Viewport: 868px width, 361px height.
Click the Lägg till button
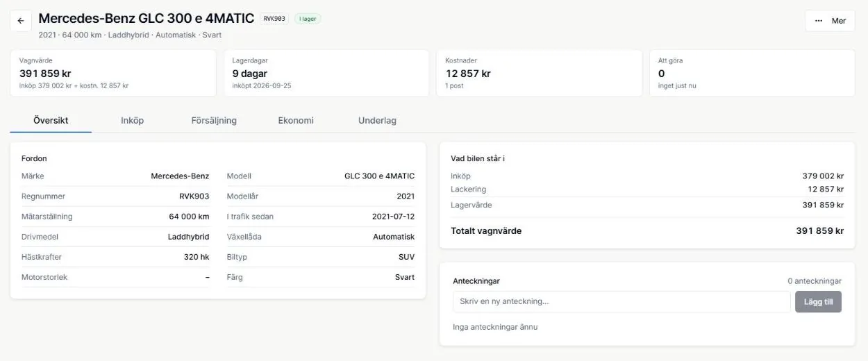coord(818,302)
